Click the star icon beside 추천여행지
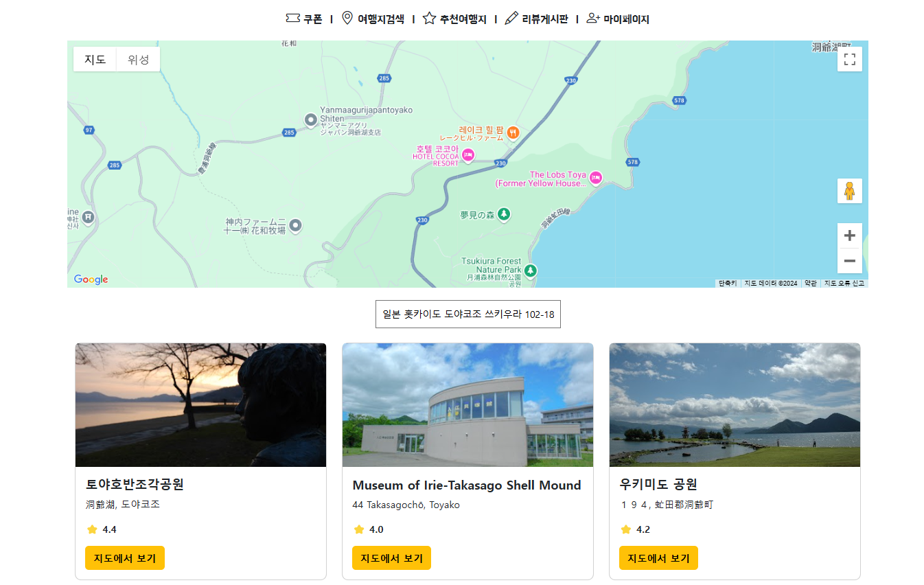Screen dimensions: 924x585 pos(429,19)
